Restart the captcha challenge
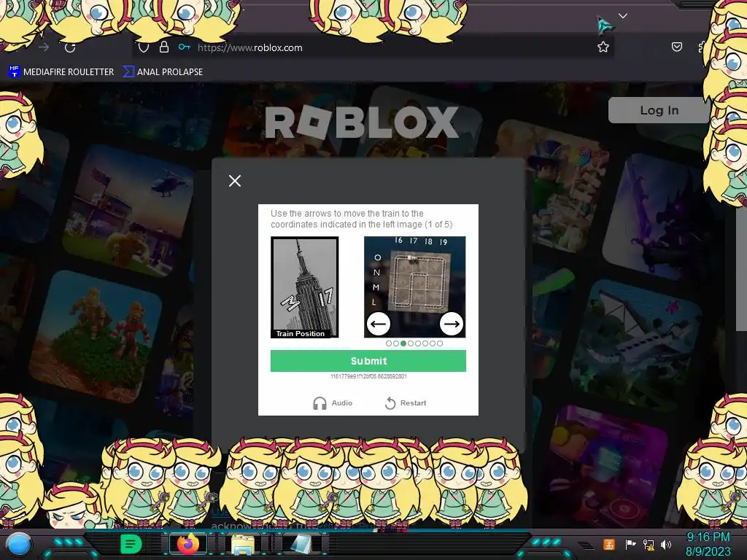747x560 pixels. pos(406,402)
